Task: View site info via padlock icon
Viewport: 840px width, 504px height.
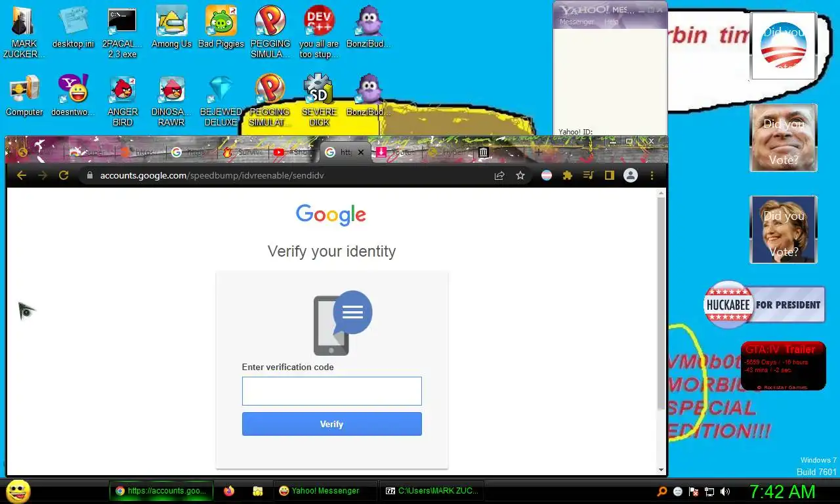Action: [x=90, y=175]
